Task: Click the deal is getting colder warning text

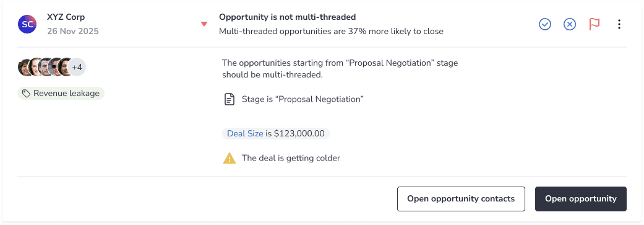Action: click(291, 158)
